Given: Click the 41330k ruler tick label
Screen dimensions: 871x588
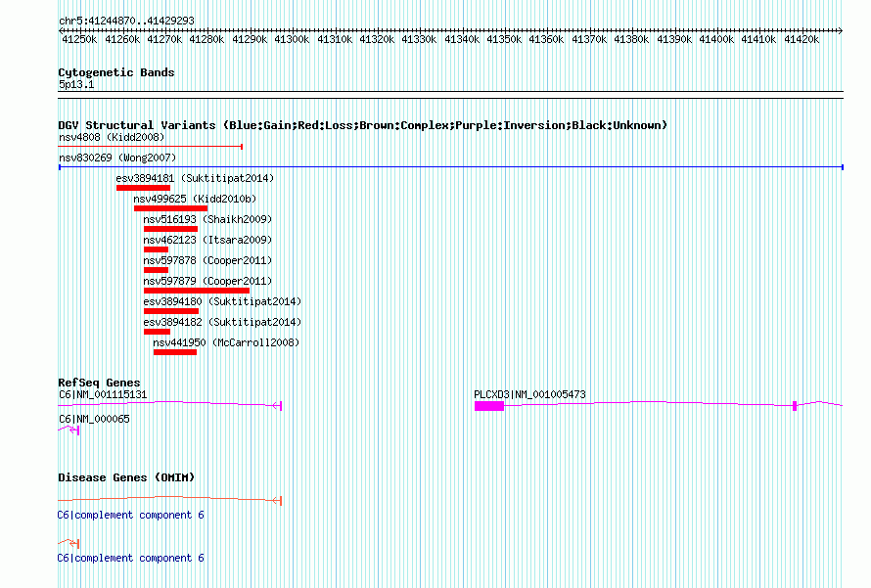Looking at the screenshot, I should [x=419, y=40].
